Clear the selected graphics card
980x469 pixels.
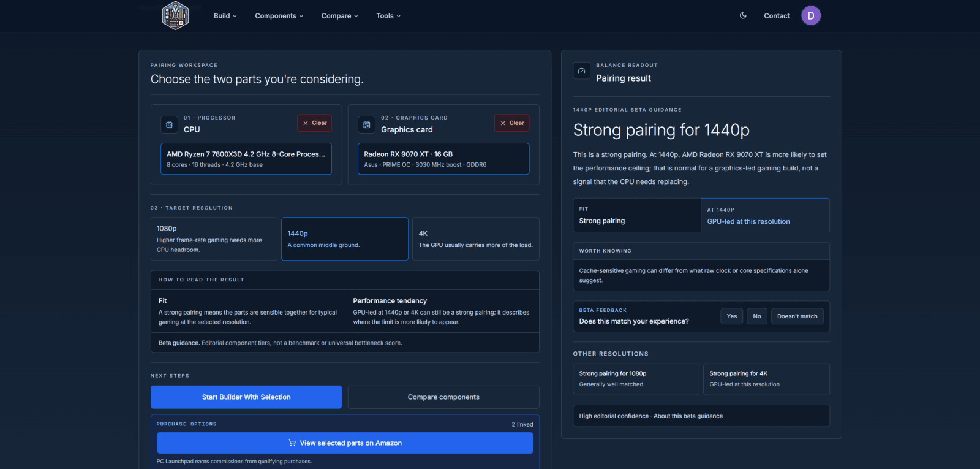pos(512,123)
